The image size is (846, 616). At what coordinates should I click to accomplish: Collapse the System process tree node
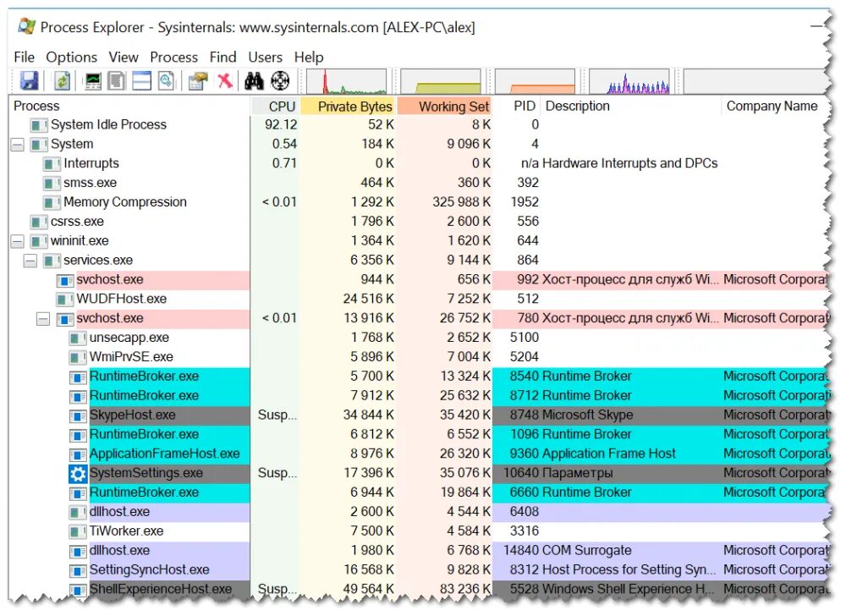(18, 145)
